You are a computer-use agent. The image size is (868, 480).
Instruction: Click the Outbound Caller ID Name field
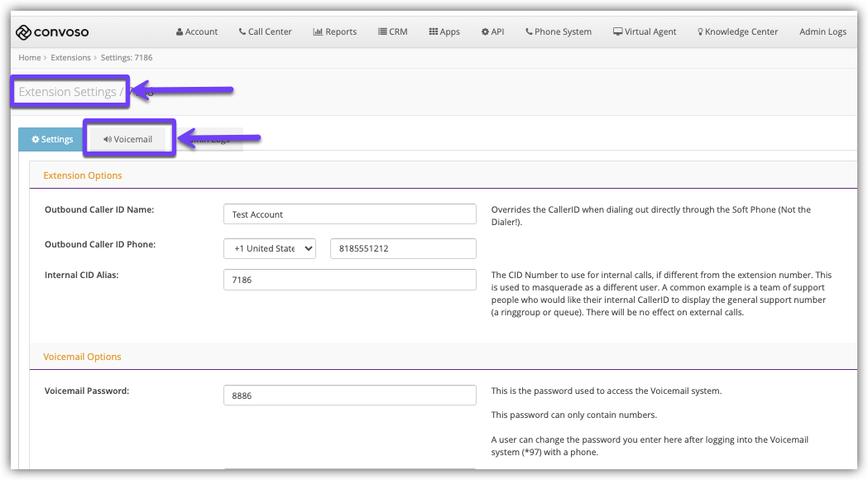point(349,214)
